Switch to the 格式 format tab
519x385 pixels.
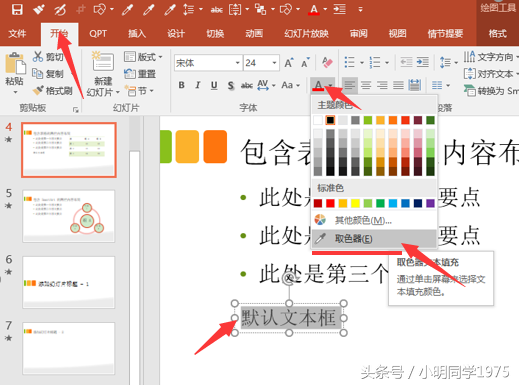pos(498,34)
